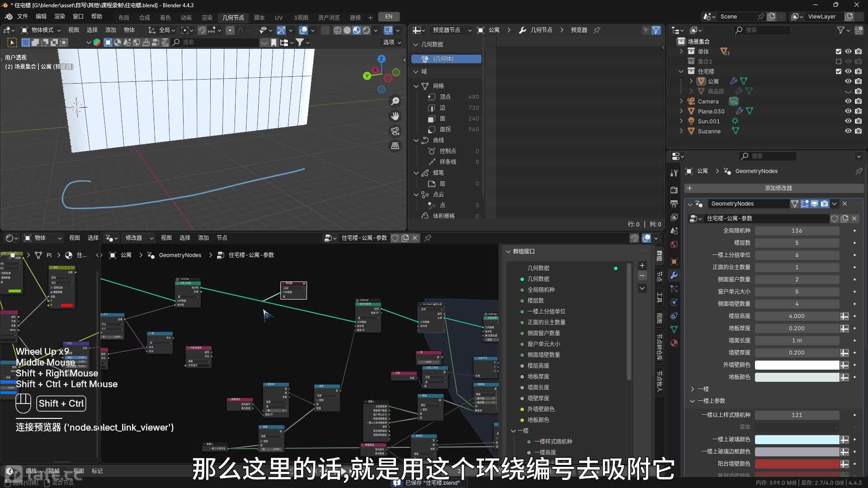Collapse the 曲线 section in spreadsheet
868x488 pixels.
click(x=416, y=141)
